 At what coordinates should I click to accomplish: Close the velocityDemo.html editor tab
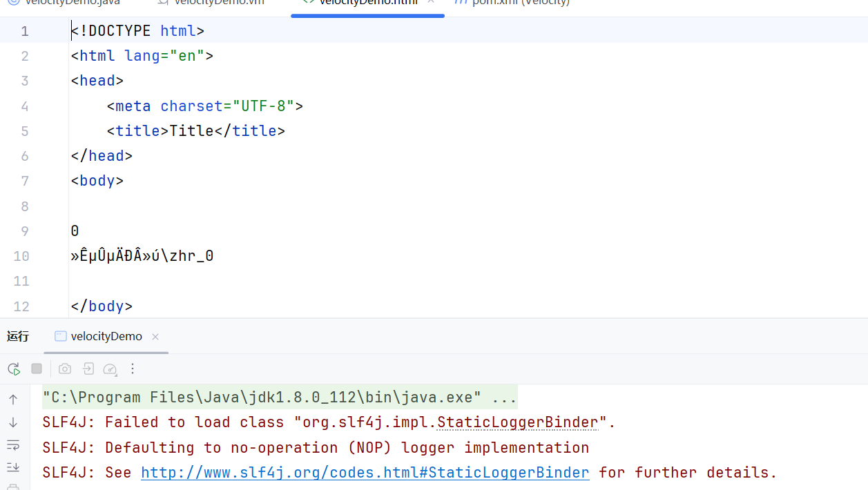tap(431, 3)
